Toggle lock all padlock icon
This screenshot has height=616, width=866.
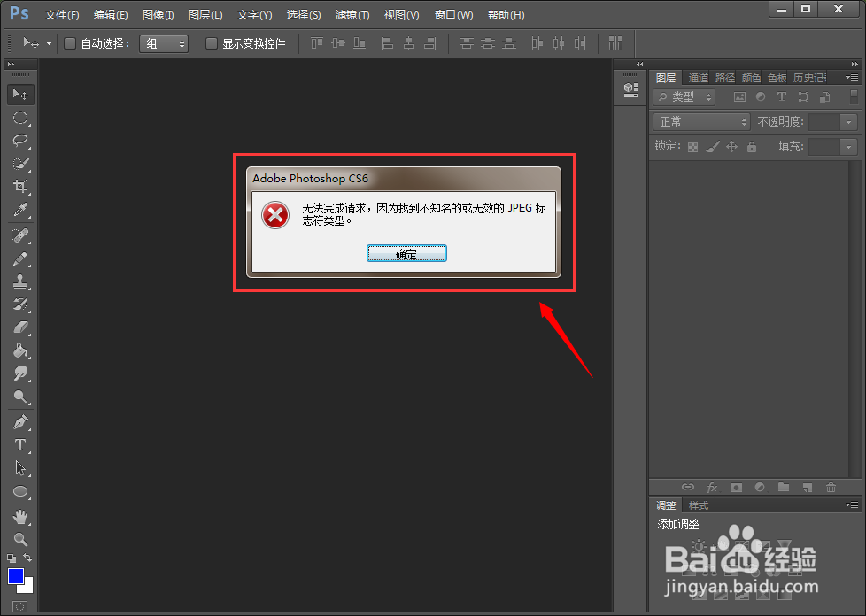pyautogui.click(x=751, y=147)
